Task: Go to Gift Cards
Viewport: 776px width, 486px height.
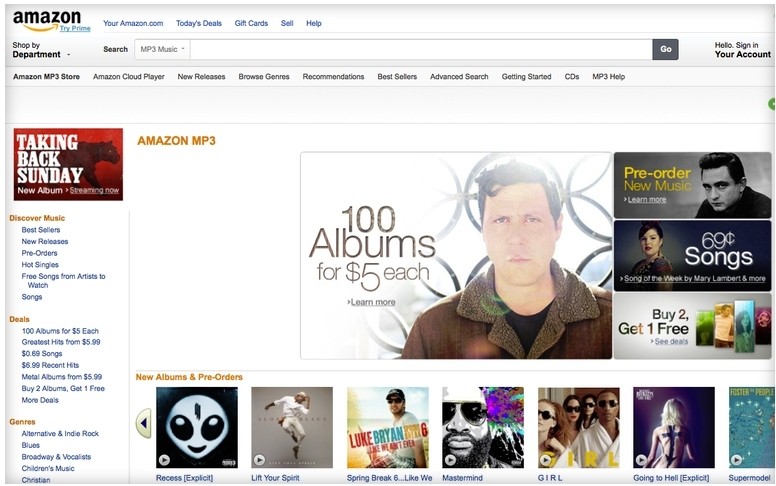Action: (251, 23)
